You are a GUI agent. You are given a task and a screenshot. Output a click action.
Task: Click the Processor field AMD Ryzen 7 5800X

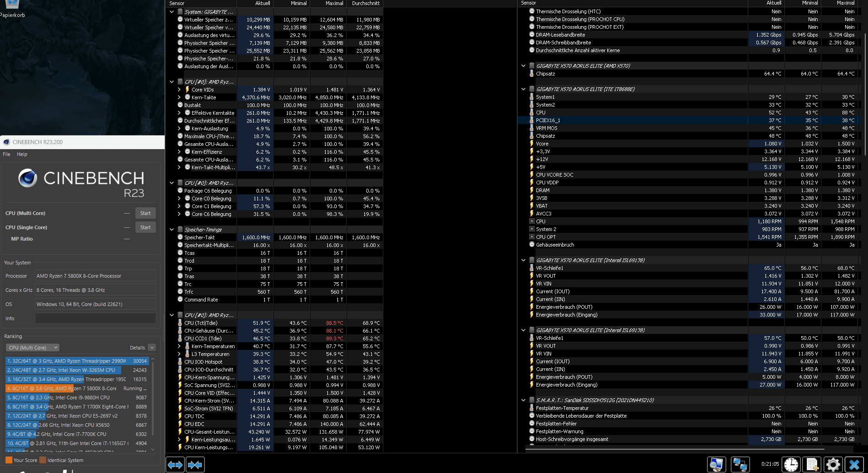pos(96,276)
